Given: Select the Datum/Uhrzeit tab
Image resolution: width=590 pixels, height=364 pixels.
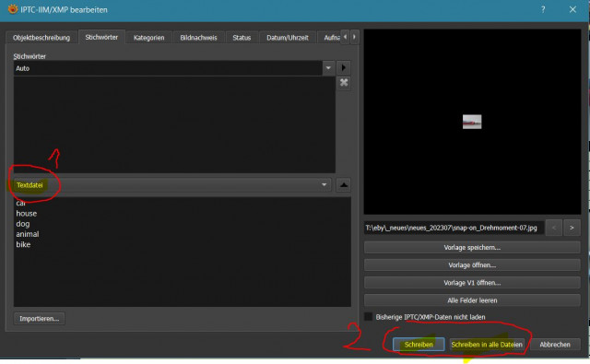Looking at the screenshot, I should pos(287,38).
